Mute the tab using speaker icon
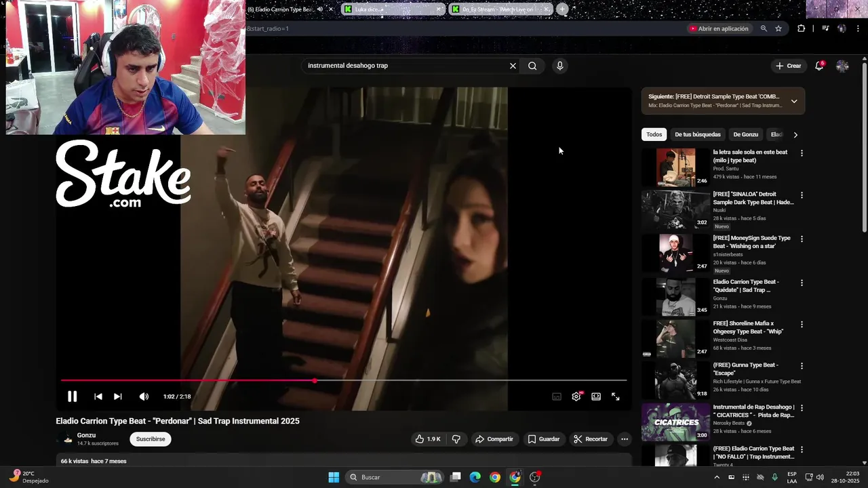868x488 pixels. tap(320, 9)
